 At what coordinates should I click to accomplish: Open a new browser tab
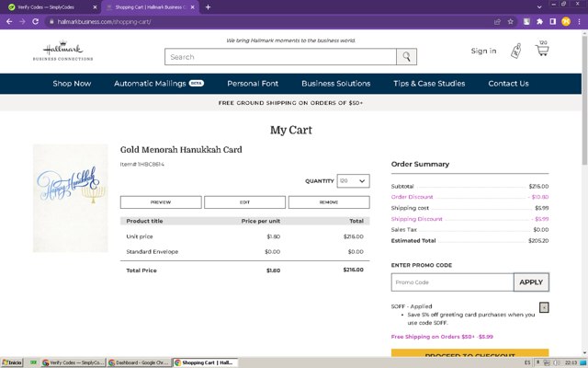(x=209, y=7)
